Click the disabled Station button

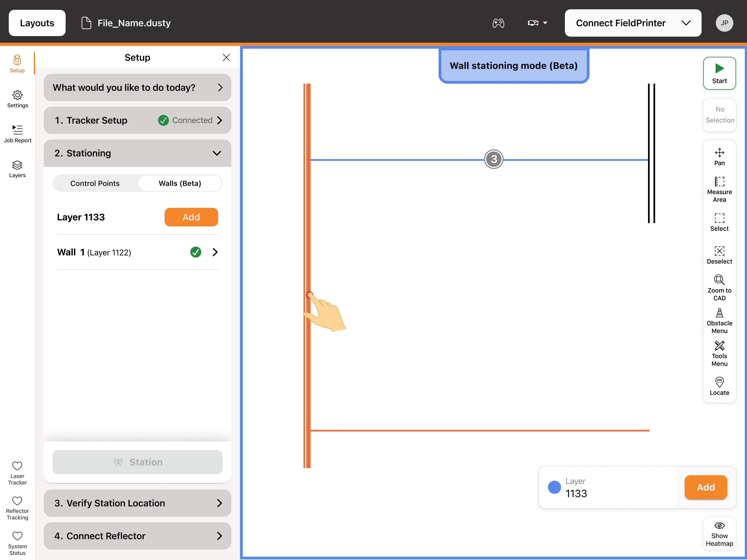pyautogui.click(x=138, y=462)
